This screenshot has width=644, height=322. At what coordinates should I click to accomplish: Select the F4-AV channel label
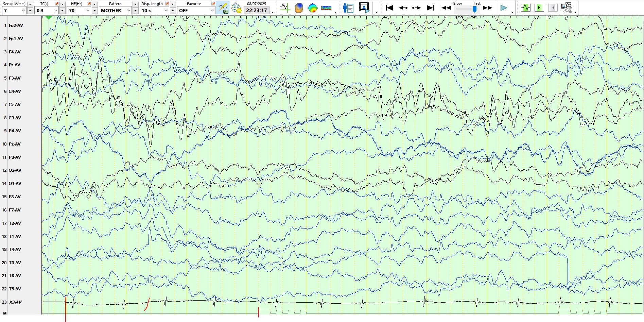tap(15, 52)
